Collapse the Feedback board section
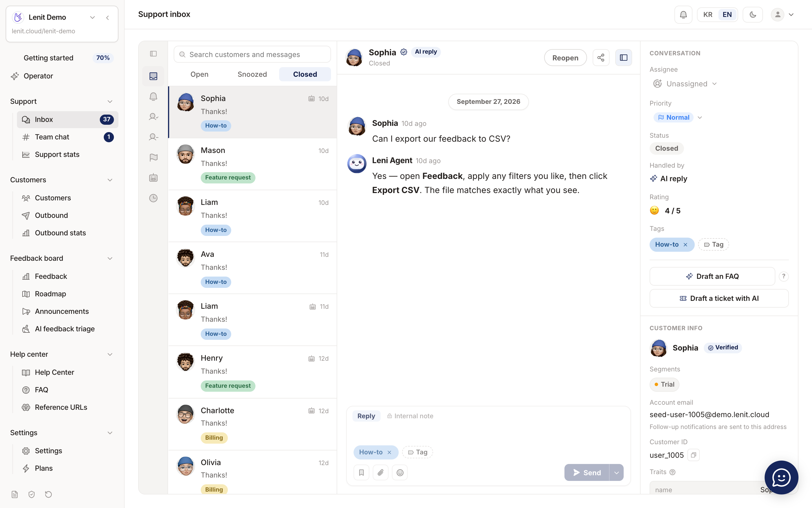 click(110, 258)
